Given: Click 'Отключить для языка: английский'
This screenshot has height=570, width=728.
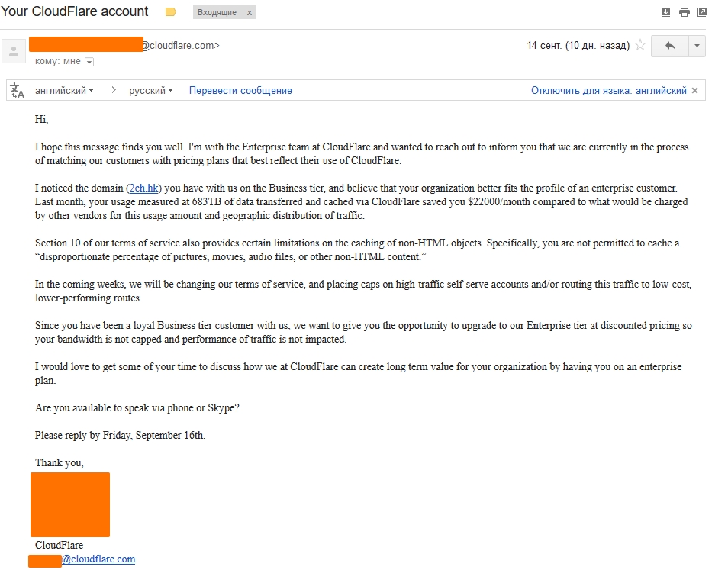Looking at the screenshot, I should coord(608,91).
